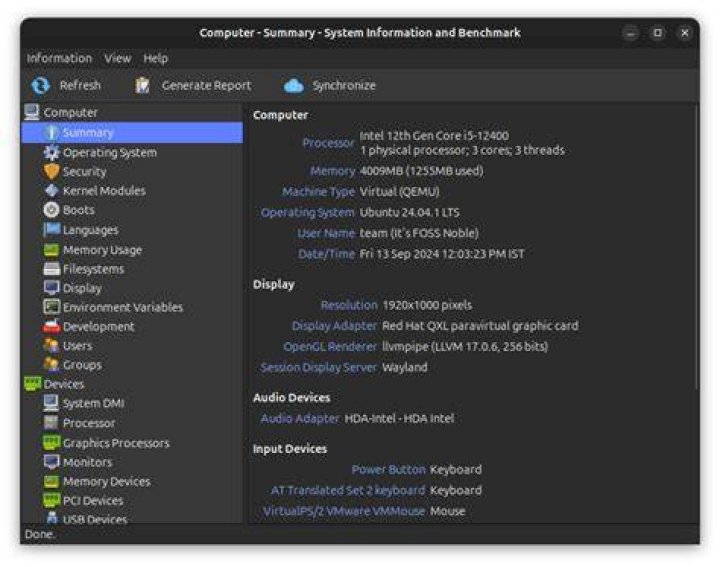
Task: Select the Boots icon in sidebar
Action: 51,210
